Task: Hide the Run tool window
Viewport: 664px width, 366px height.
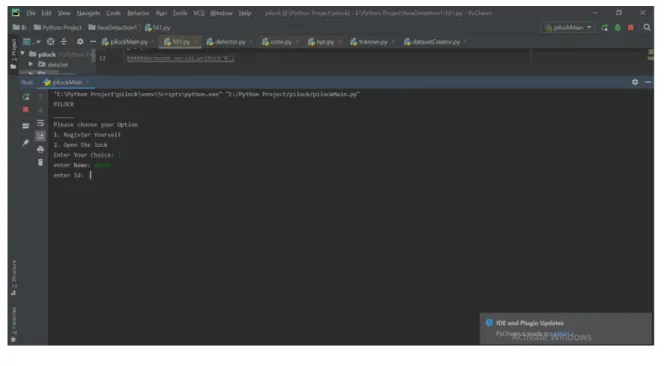Action: tap(648, 82)
